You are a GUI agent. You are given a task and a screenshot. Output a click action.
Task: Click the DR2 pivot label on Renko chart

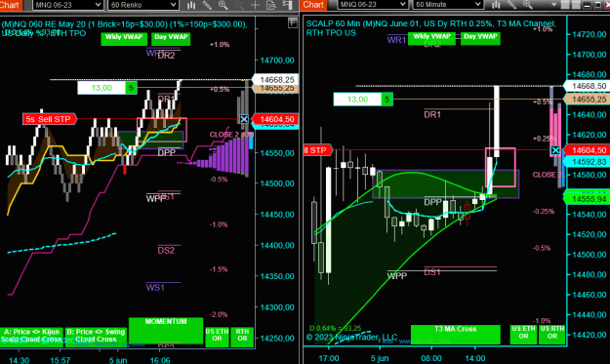[167, 56]
